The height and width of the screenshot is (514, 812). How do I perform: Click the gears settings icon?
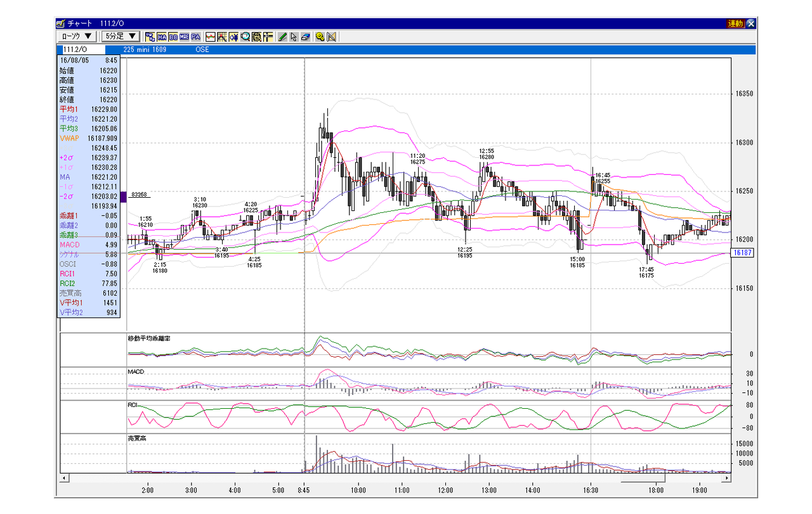[x=320, y=37]
